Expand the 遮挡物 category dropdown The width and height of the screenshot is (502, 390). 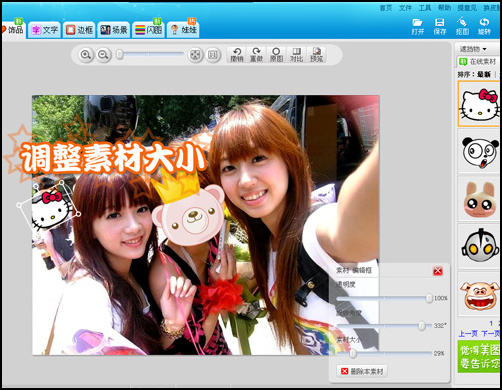point(473,49)
